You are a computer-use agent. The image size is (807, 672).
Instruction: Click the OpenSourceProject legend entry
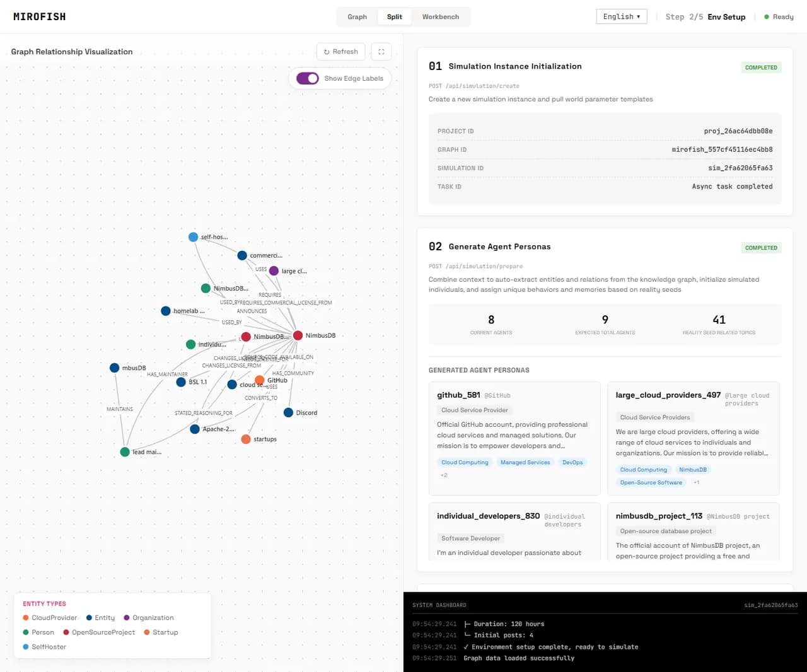click(x=99, y=632)
